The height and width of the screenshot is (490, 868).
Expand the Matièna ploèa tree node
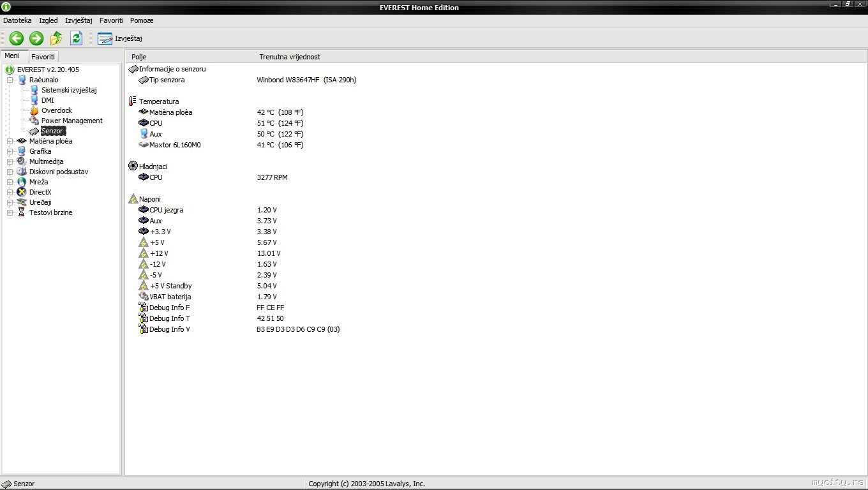coord(10,141)
